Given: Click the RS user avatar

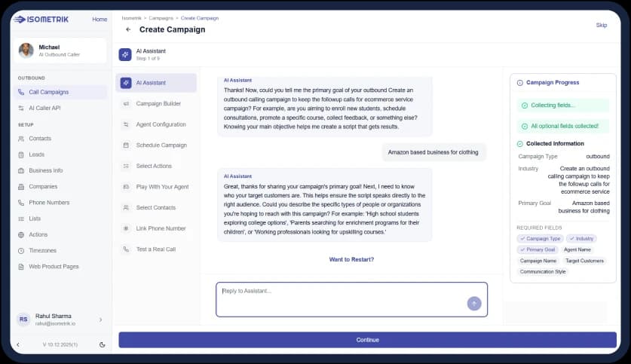Looking at the screenshot, I should [x=23, y=320].
